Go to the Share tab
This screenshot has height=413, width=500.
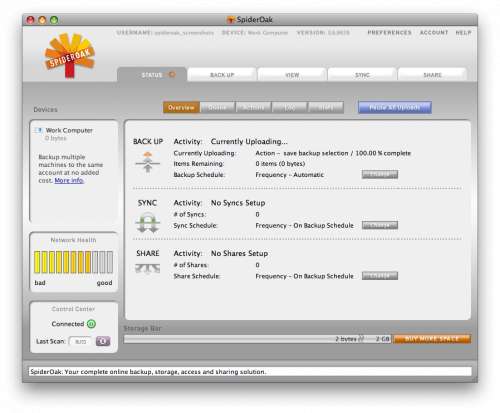(x=432, y=75)
